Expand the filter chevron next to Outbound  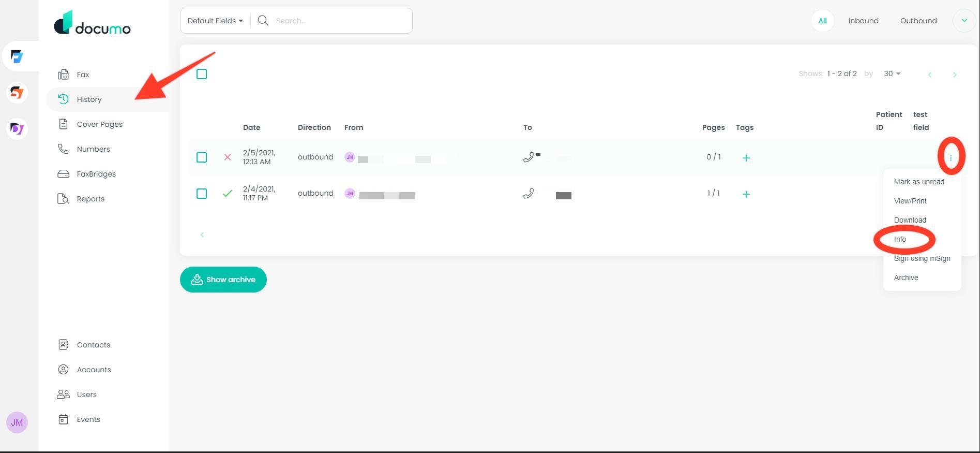964,21
